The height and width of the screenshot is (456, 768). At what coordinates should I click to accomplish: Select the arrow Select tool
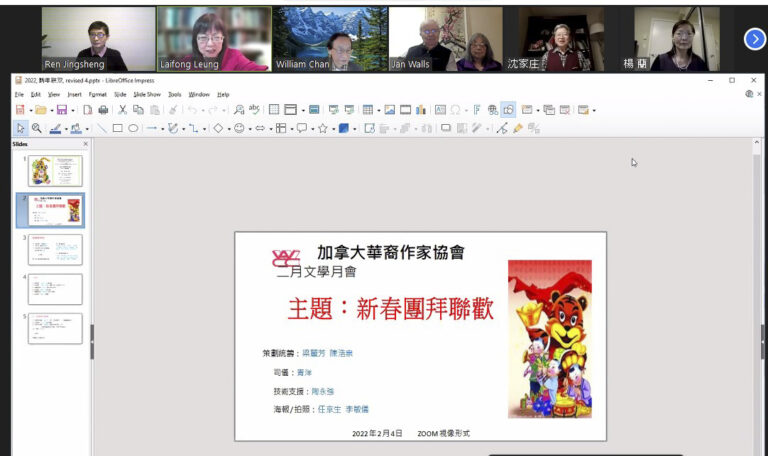point(21,128)
